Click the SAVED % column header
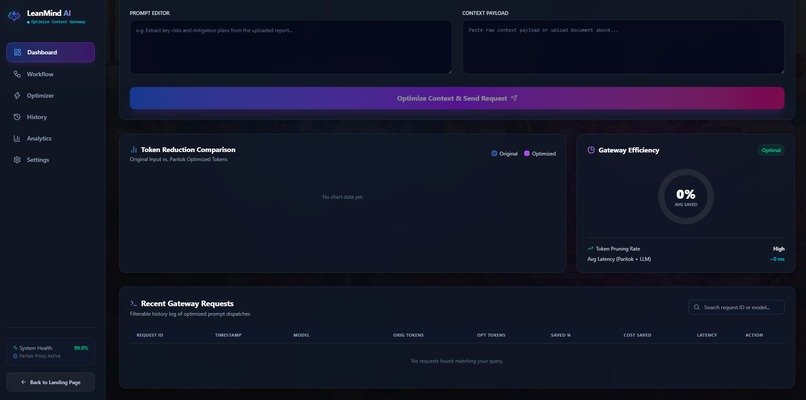 point(561,335)
